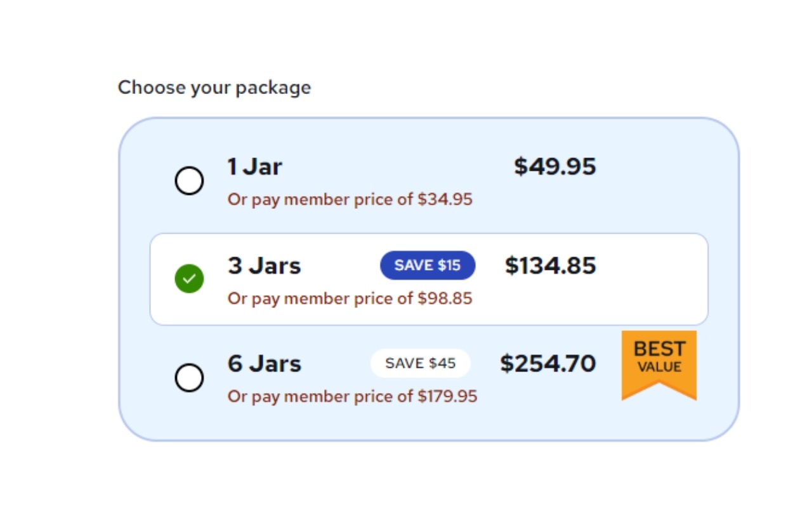Open the member price of $98.85 text
The height and width of the screenshot is (508, 812).
point(350,298)
